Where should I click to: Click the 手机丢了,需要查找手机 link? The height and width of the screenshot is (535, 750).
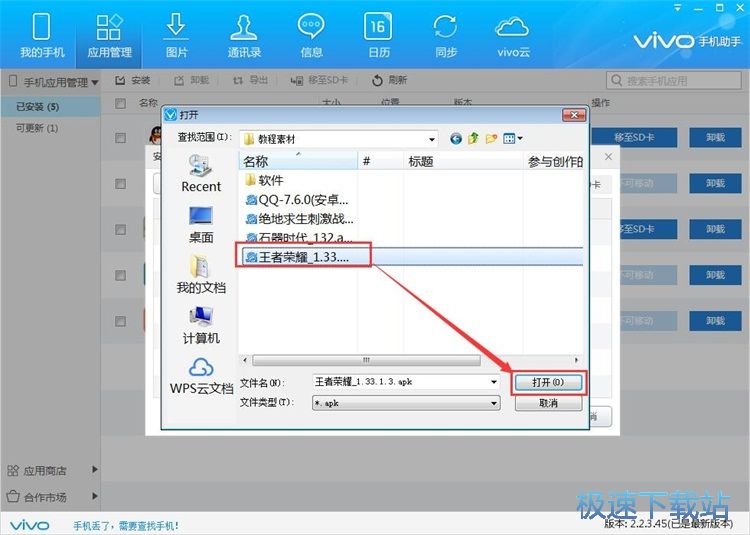[x=126, y=526]
